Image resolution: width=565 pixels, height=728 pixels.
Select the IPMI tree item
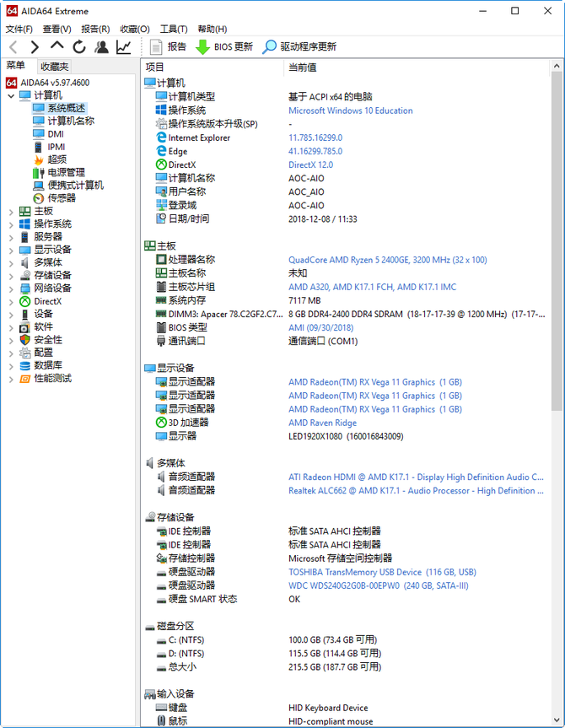(50, 147)
